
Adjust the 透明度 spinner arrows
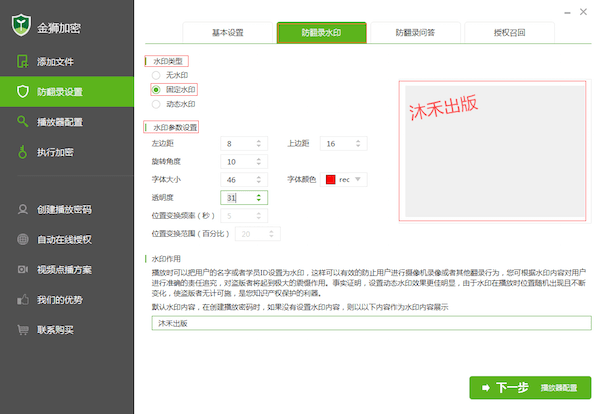click(259, 197)
